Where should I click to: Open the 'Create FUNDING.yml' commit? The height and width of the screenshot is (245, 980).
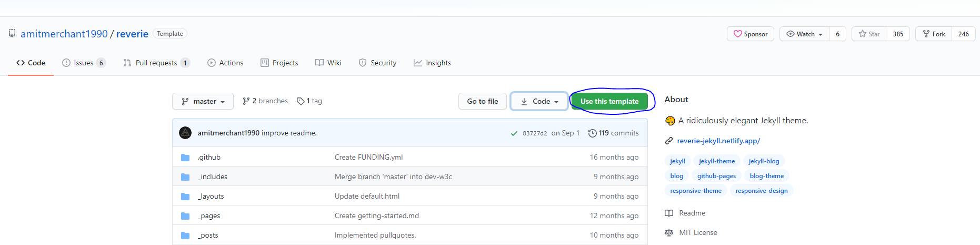(368, 157)
